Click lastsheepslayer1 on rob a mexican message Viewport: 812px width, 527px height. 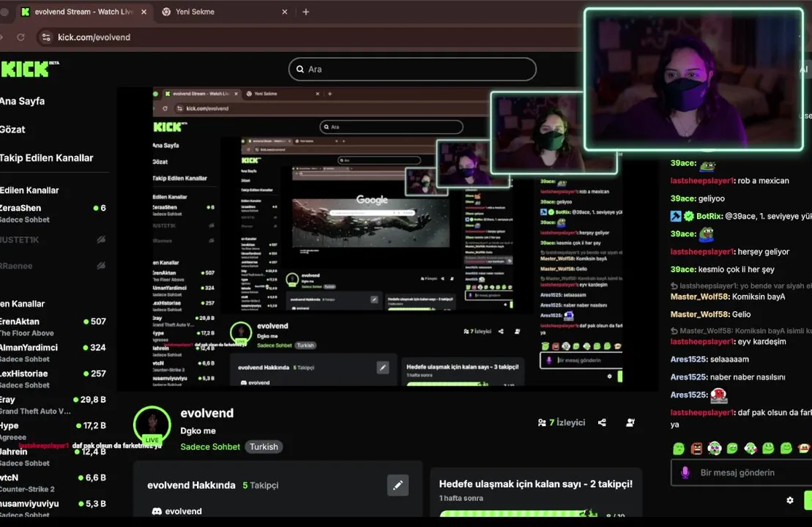pyautogui.click(x=703, y=181)
